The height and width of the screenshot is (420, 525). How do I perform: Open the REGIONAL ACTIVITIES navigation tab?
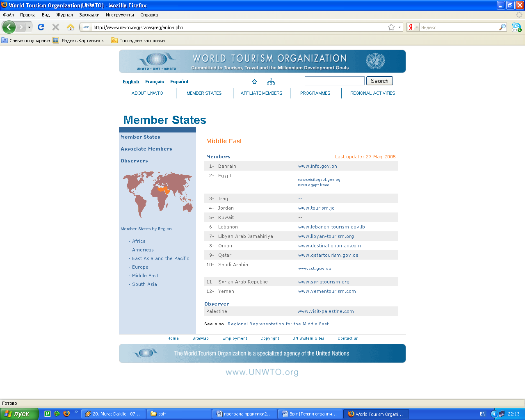coord(372,93)
